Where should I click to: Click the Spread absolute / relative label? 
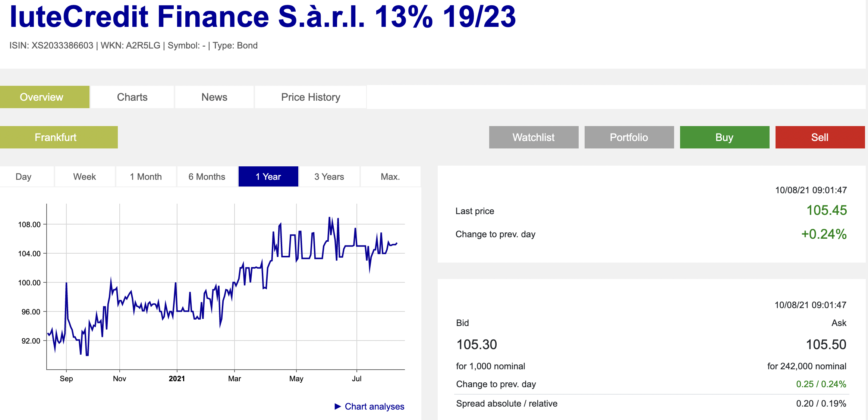(x=507, y=404)
